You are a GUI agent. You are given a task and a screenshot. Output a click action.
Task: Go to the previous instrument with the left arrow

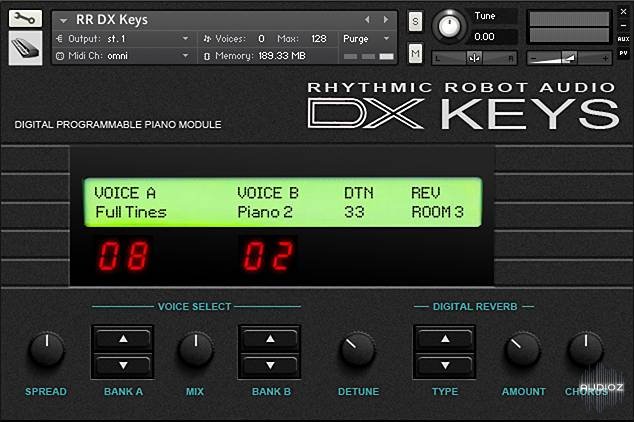click(x=367, y=19)
